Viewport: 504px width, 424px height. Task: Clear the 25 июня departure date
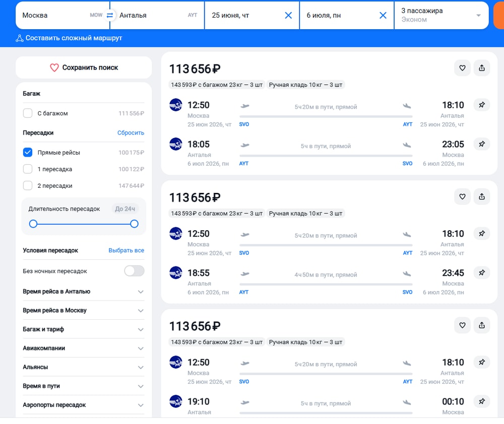(288, 15)
